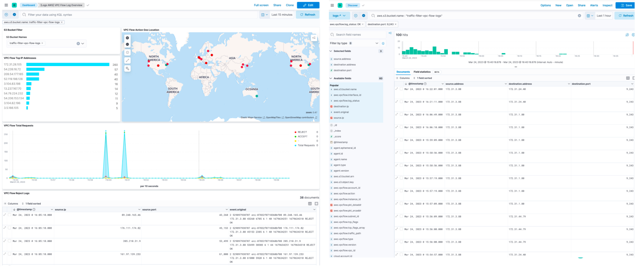Toggle the map layers legend icon

click(314, 38)
